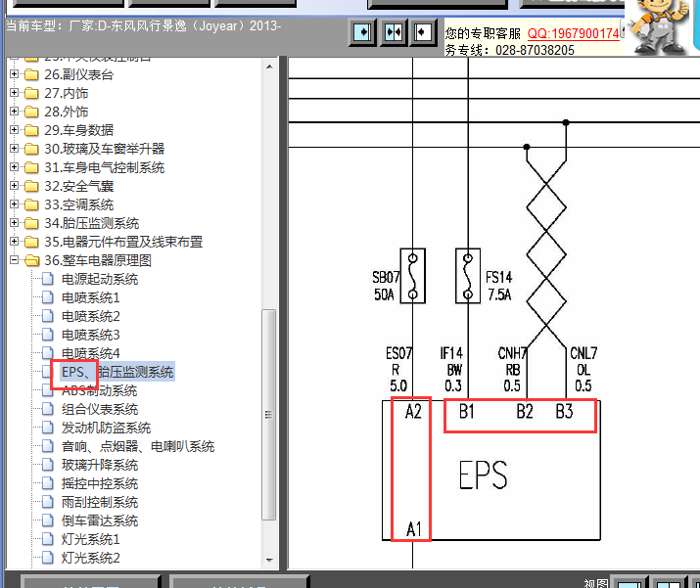
Task: Open the 电源起动系统 diagram
Action: click(x=100, y=279)
